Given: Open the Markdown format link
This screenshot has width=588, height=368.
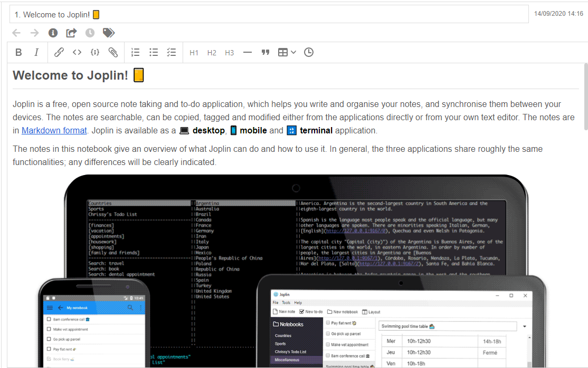Looking at the screenshot, I should 54,130.
